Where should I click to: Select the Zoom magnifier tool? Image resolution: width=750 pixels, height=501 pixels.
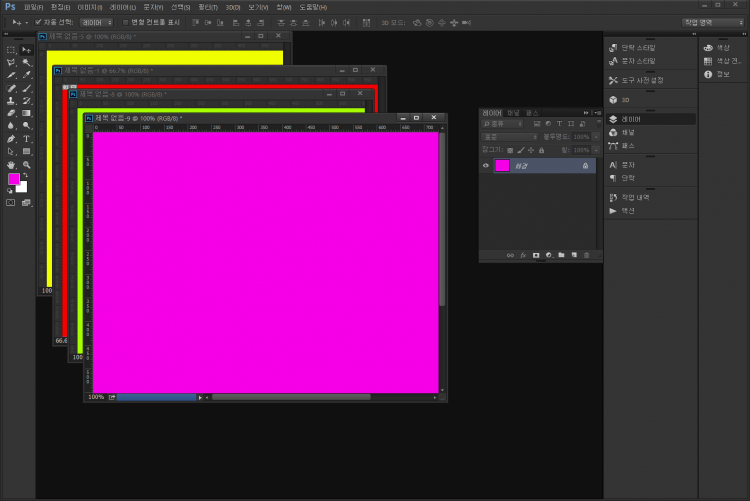pyautogui.click(x=27, y=165)
